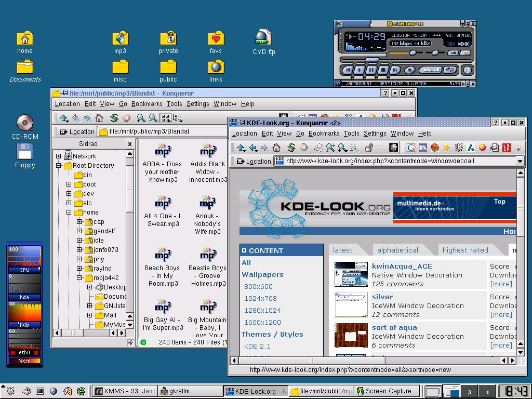Click the zoom in magnifier in Blandat toolbar

[x=141, y=118]
